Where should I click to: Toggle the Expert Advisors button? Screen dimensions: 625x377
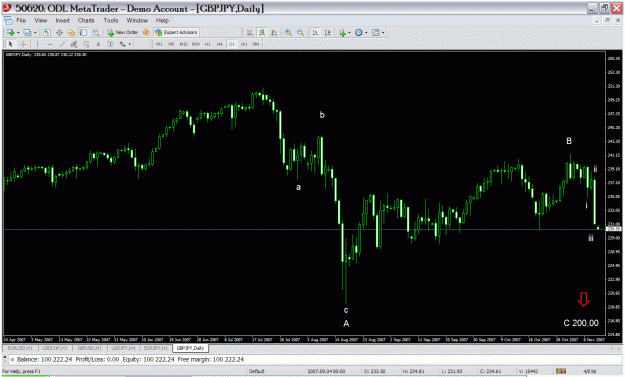pyautogui.click(x=176, y=32)
